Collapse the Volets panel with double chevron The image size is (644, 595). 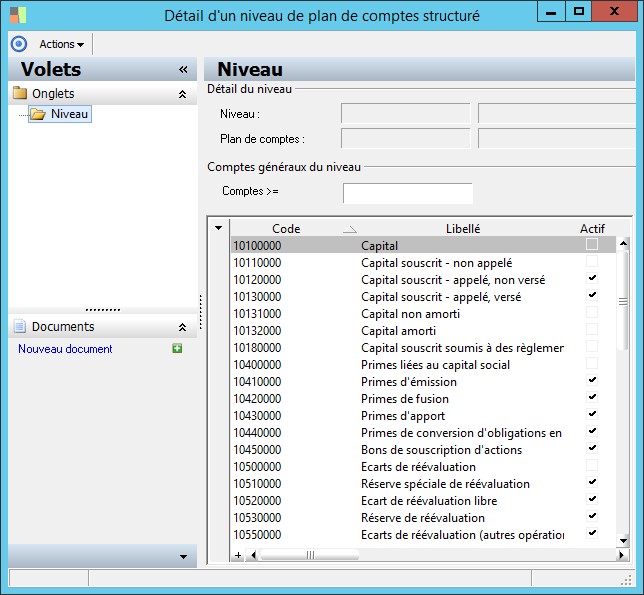coord(183,70)
